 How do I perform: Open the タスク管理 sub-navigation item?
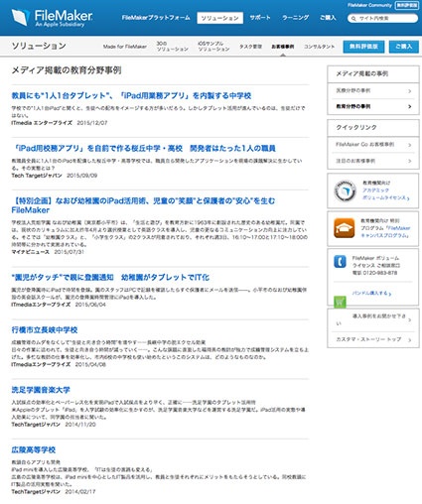250,47
